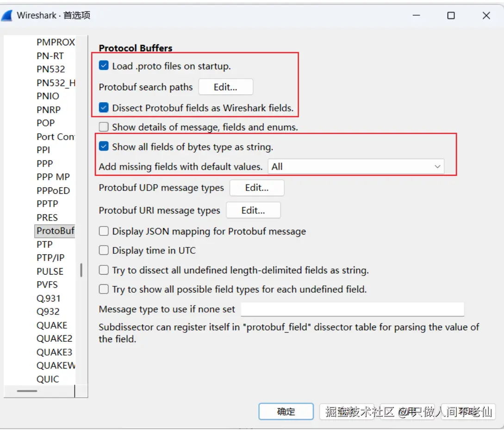Image resolution: width=504 pixels, height=430 pixels.
Task: Maximize the preferences window
Action: pos(451,15)
